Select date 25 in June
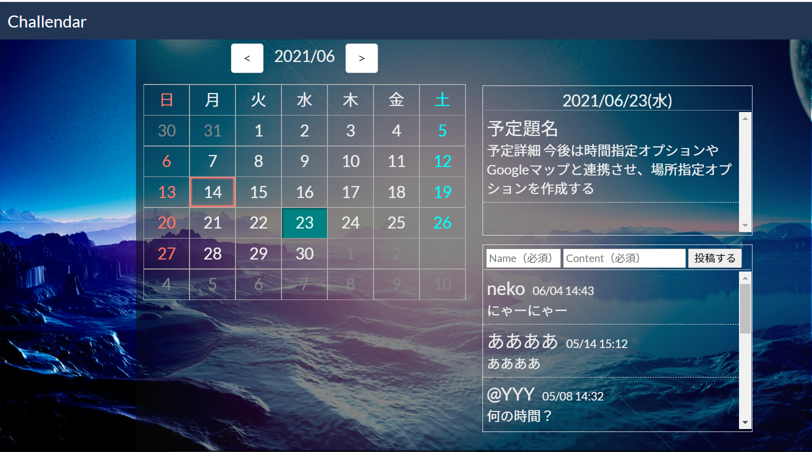Viewport: 812px width, 452px height. pos(397,223)
